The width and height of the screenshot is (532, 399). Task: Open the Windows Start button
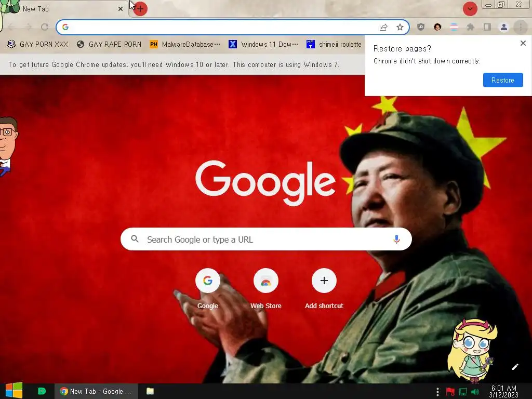point(14,391)
